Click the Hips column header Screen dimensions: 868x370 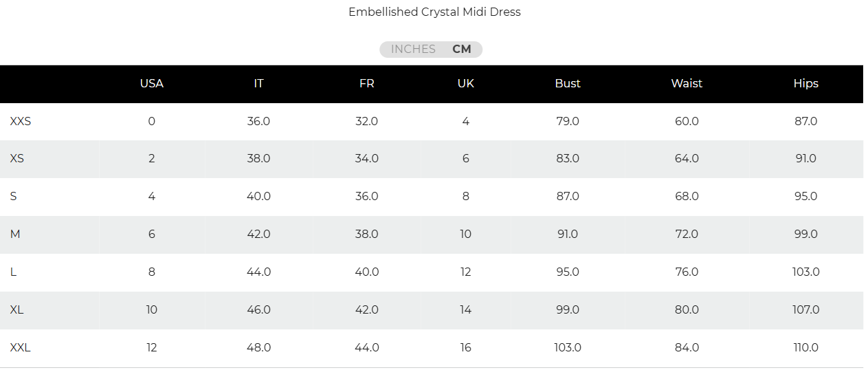click(x=805, y=83)
